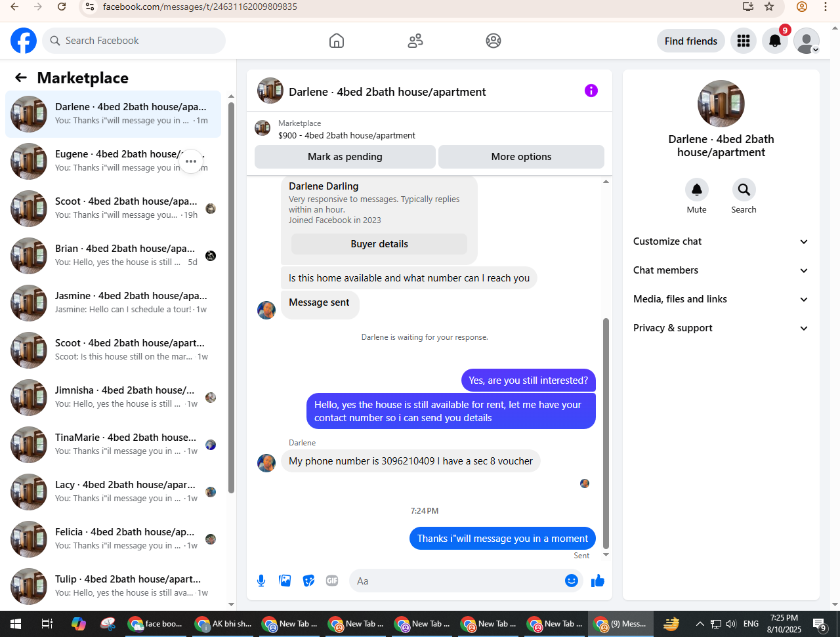840x637 pixels.
Task: Open the Windows notification center icon
Action: pos(820,624)
